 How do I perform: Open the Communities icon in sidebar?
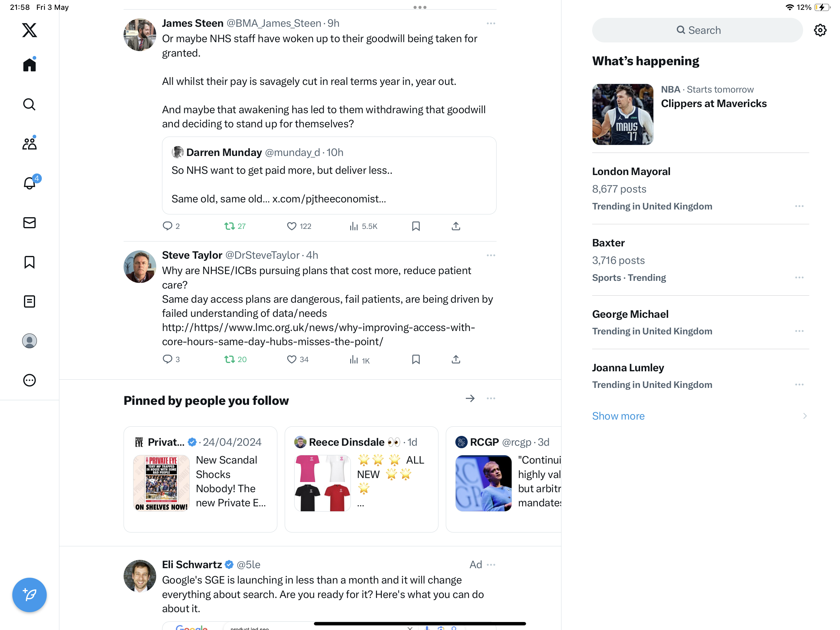coord(30,143)
